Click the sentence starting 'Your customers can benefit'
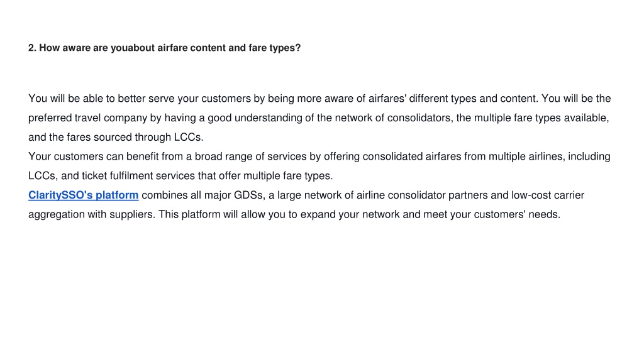This screenshot has width=644, height=362. (319, 166)
